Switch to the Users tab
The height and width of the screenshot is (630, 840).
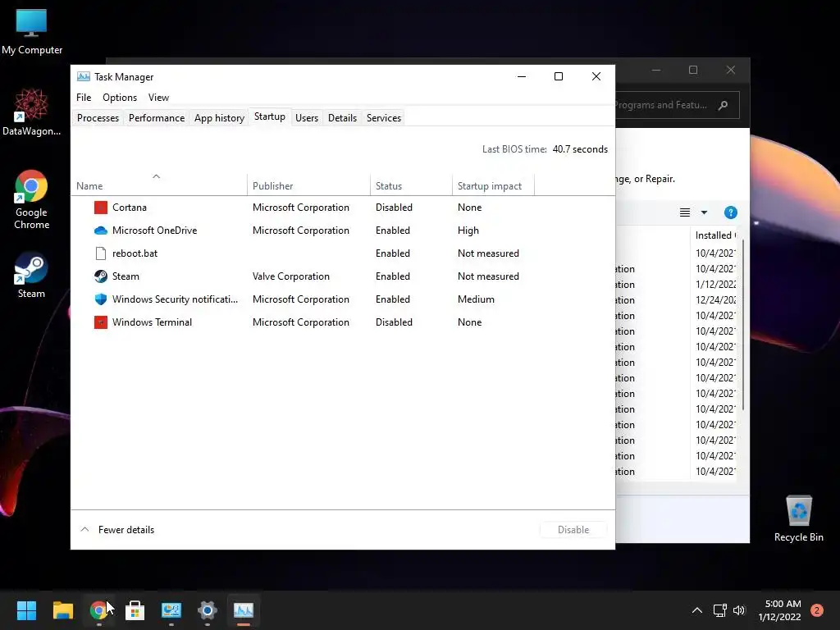pos(307,118)
